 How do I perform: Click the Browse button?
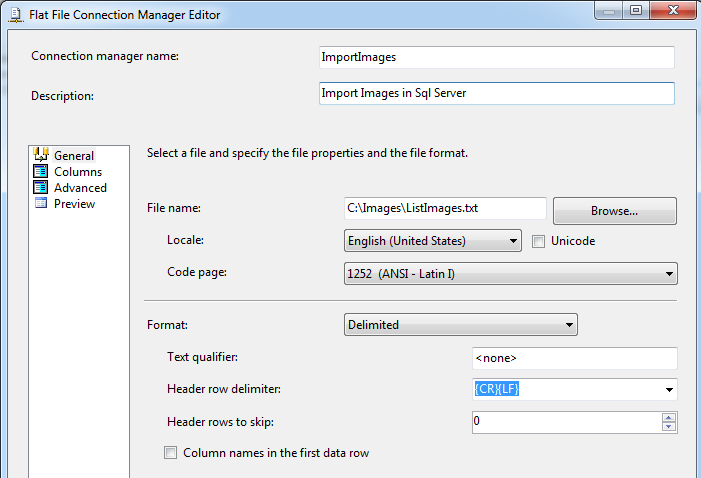(x=614, y=211)
